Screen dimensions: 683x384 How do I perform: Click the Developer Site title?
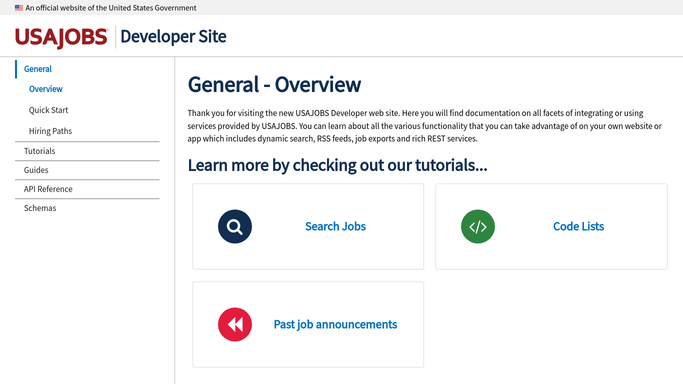coord(173,37)
